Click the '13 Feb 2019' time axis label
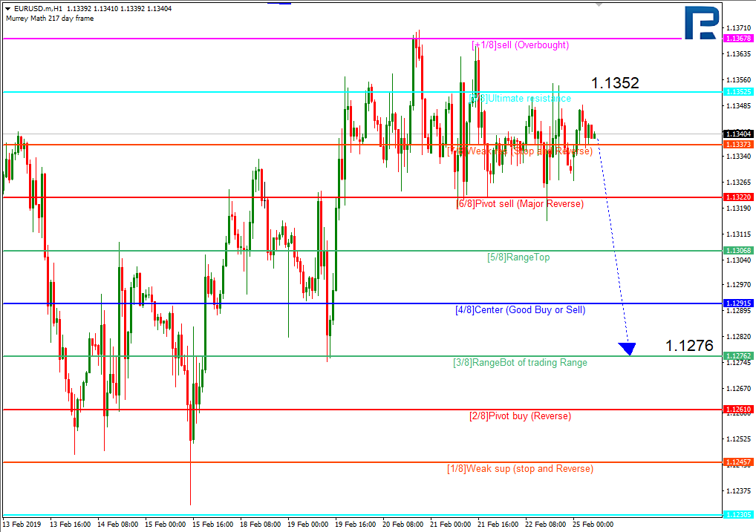The height and width of the screenshot is (532, 756). 22,525
